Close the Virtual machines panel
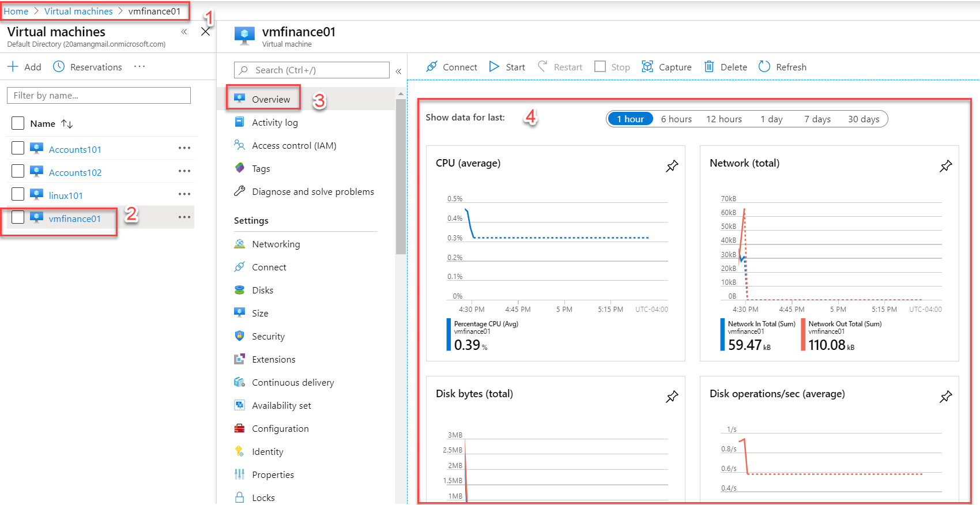Viewport: 980px width, 505px height. (x=205, y=32)
